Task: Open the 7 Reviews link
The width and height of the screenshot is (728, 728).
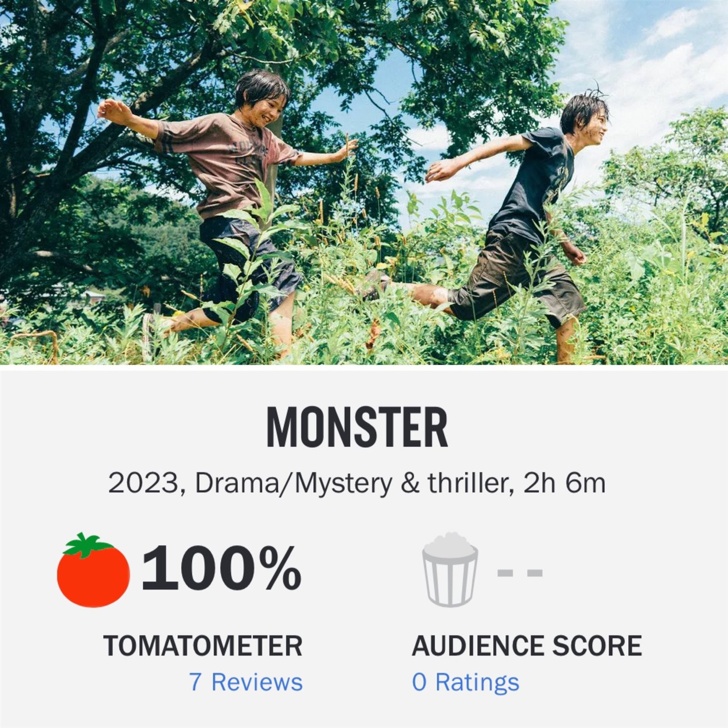Action: (x=246, y=682)
